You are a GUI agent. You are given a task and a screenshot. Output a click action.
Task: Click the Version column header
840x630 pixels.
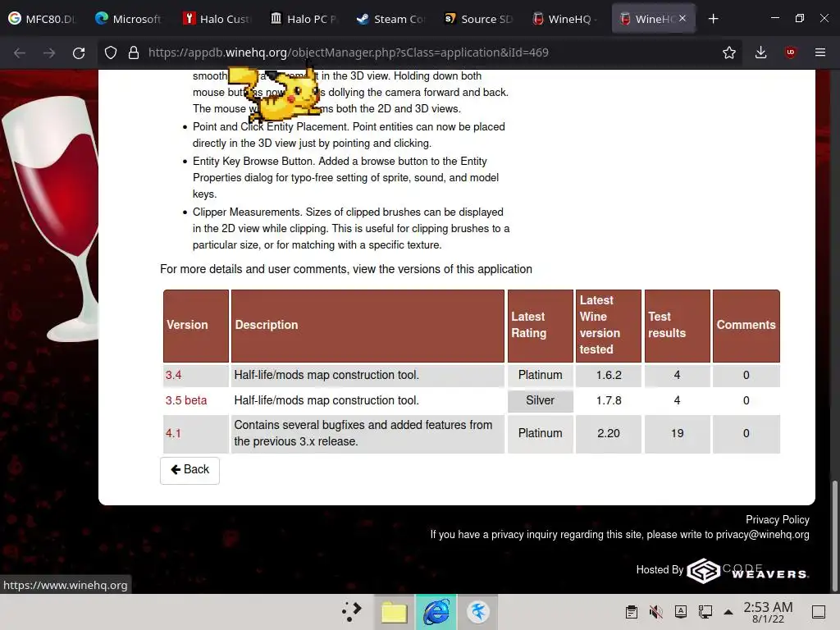195,325
